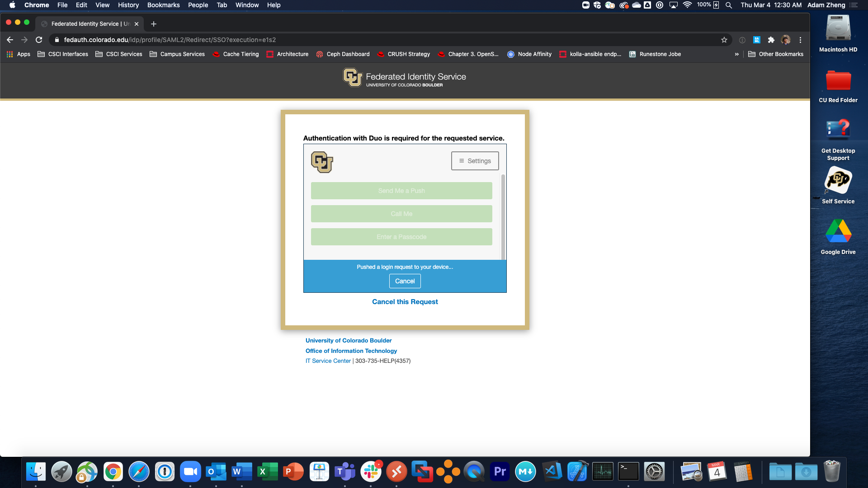The width and height of the screenshot is (868, 488).
Task: Click the Duo frame scrollbar
Action: tap(503, 217)
